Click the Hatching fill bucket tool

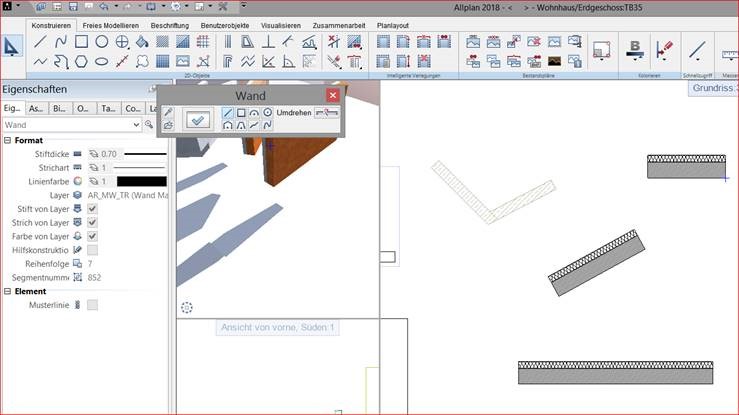coord(142,42)
